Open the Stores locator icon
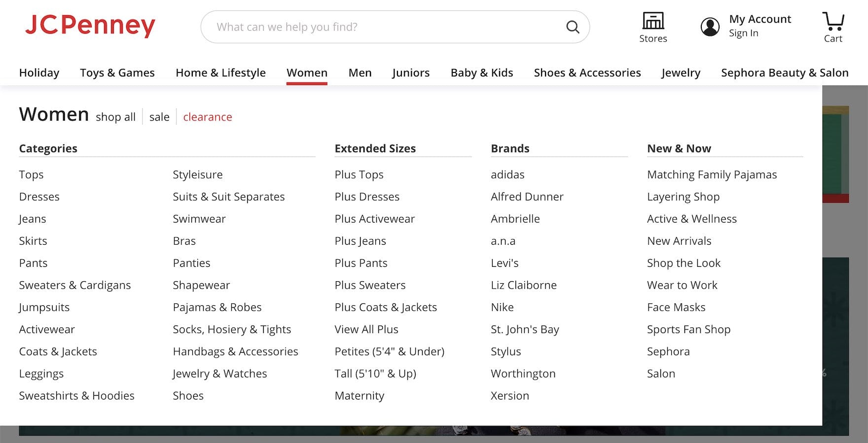This screenshot has height=443, width=868. pyautogui.click(x=653, y=22)
